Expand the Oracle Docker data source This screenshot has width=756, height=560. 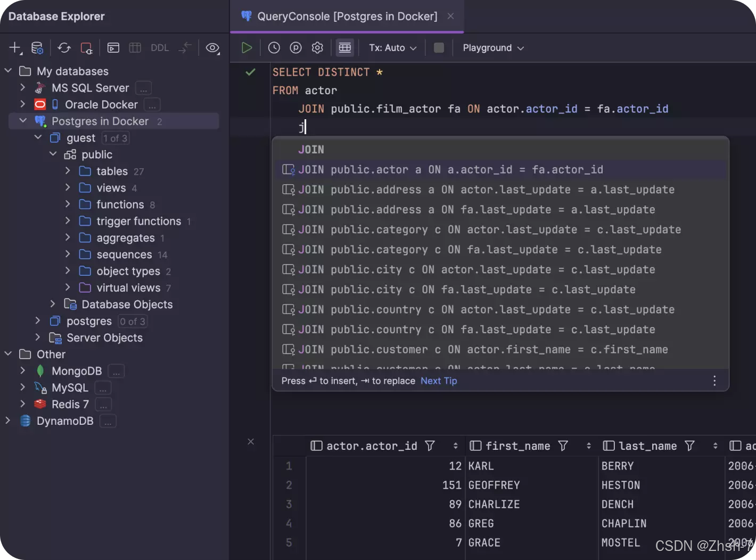(23, 104)
